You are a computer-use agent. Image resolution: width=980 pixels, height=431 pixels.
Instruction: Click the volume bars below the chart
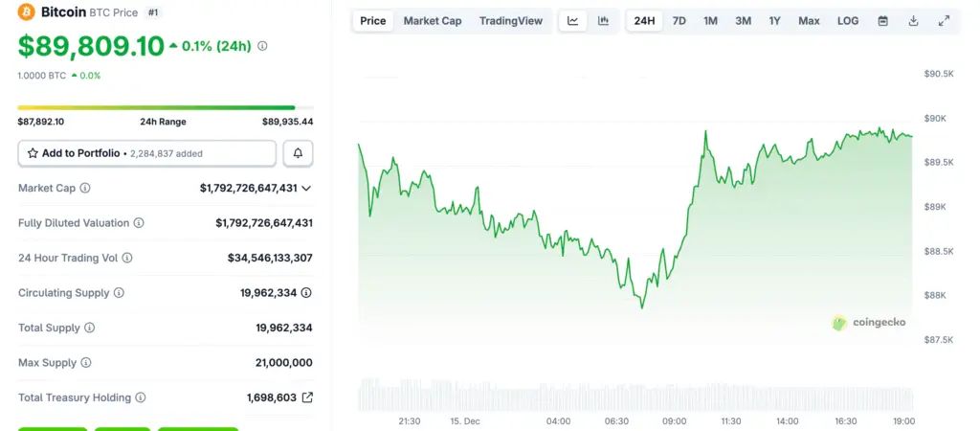635,395
